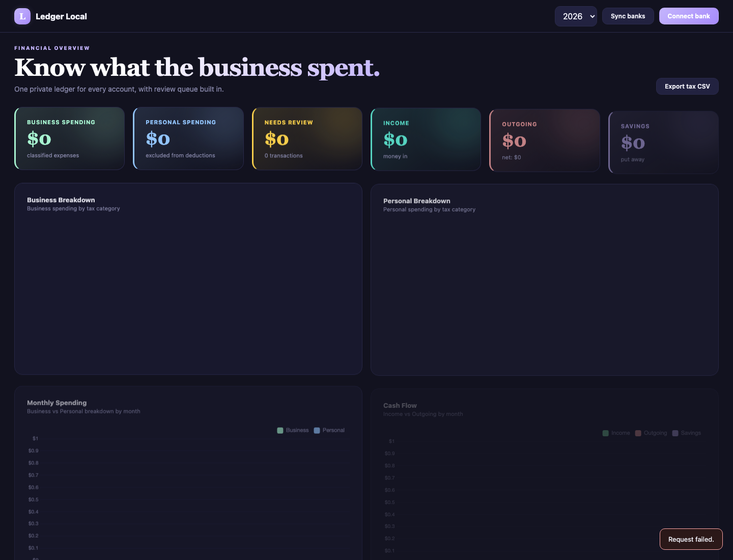Toggle Business series in Monthly Spending legend

293,430
